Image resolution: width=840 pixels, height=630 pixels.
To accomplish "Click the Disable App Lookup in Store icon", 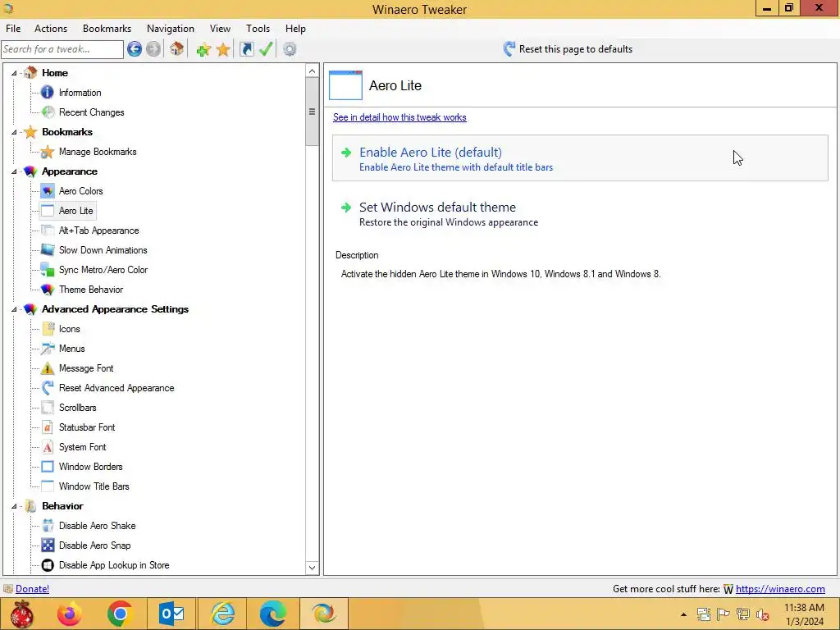I will pyautogui.click(x=47, y=564).
